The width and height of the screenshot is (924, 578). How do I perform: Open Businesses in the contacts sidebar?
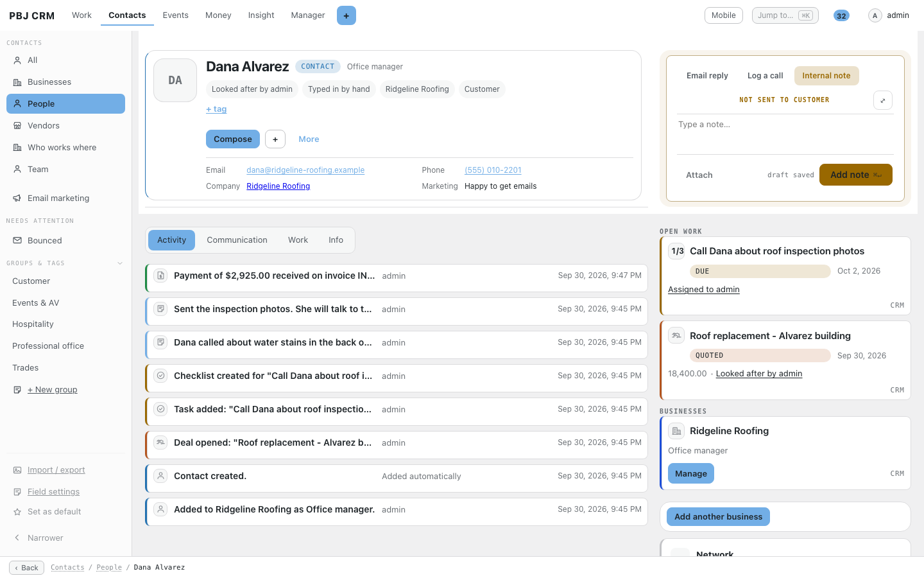(65, 82)
